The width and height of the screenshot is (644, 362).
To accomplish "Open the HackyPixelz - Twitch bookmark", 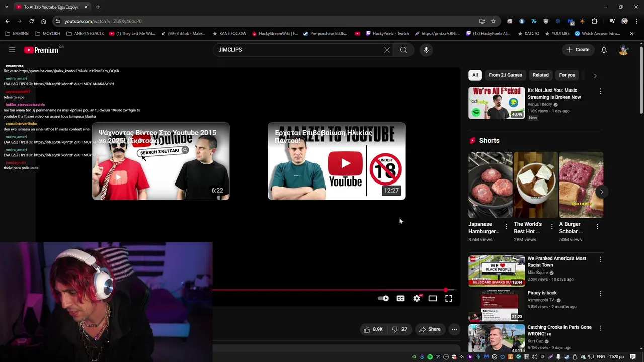I will (x=387, y=34).
